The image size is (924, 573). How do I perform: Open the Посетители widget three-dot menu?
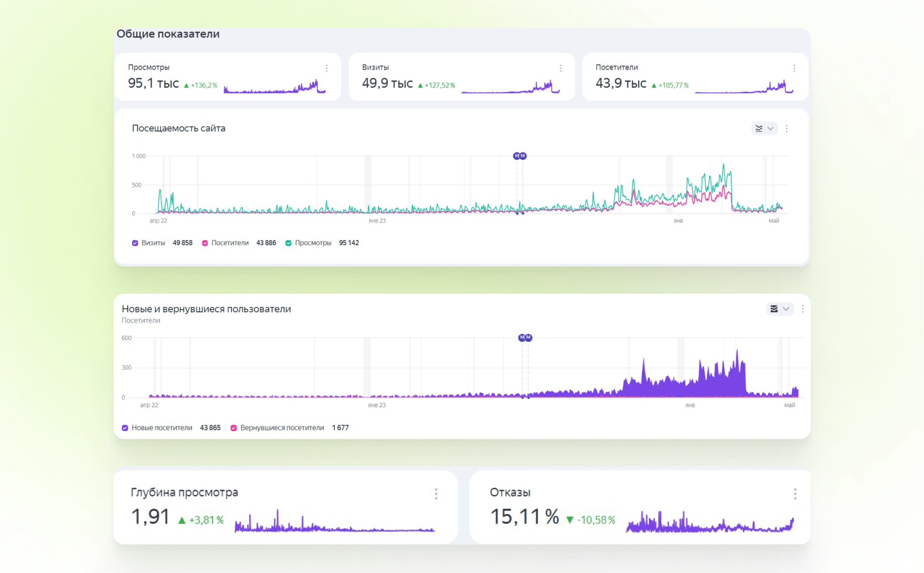794,68
